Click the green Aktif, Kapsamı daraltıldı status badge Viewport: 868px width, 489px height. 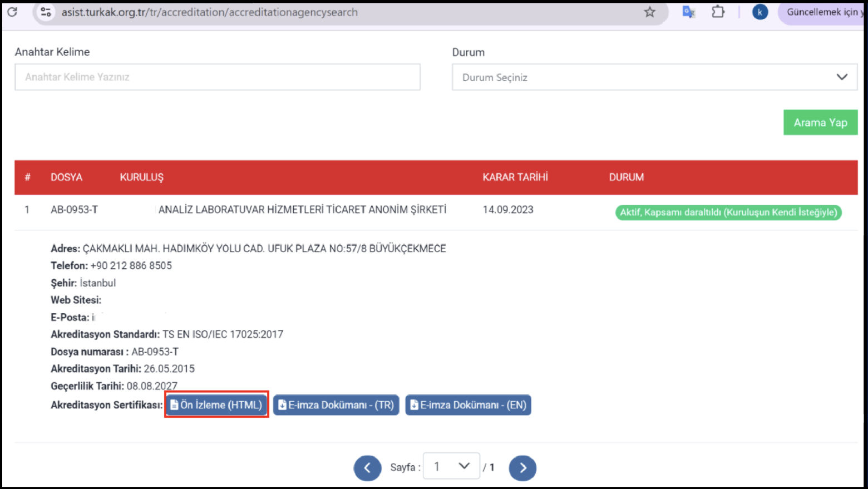(728, 212)
